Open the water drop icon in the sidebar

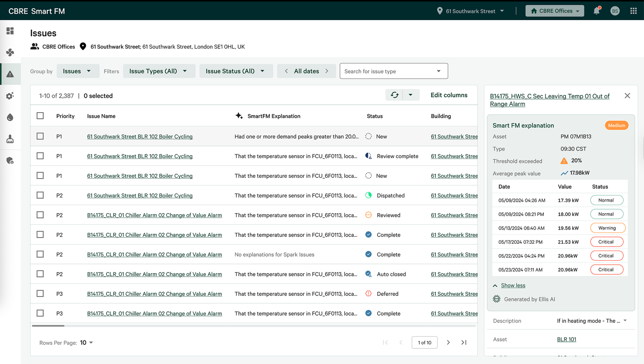tap(10, 117)
